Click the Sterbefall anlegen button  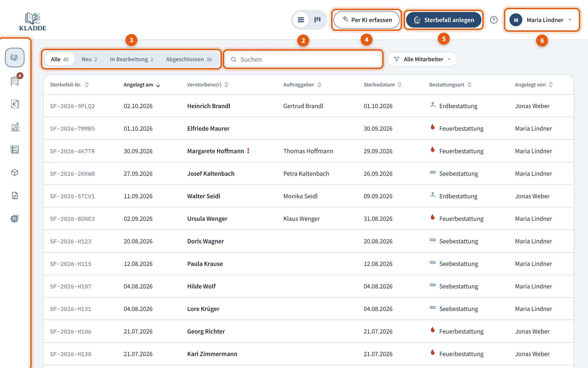tap(444, 20)
